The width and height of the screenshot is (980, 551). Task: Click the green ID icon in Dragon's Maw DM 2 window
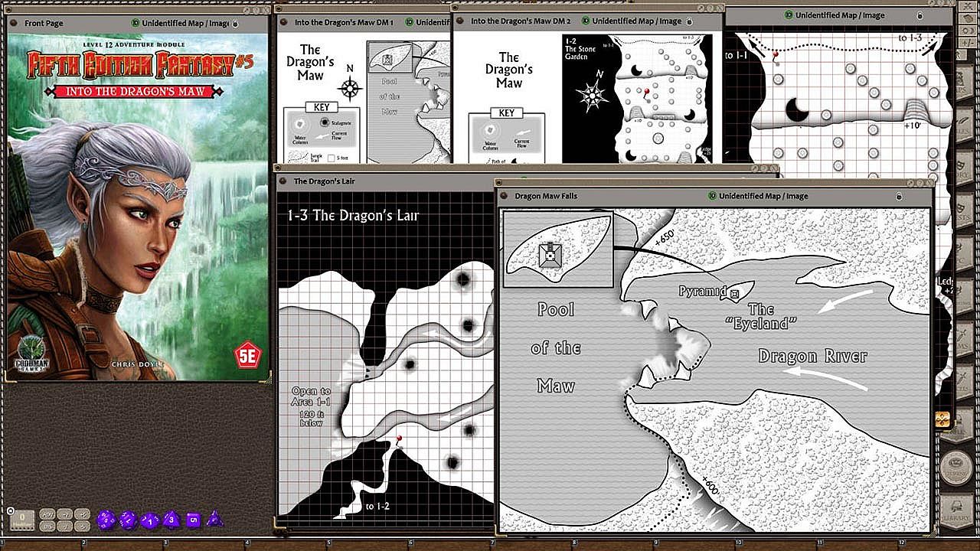tap(586, 21)
